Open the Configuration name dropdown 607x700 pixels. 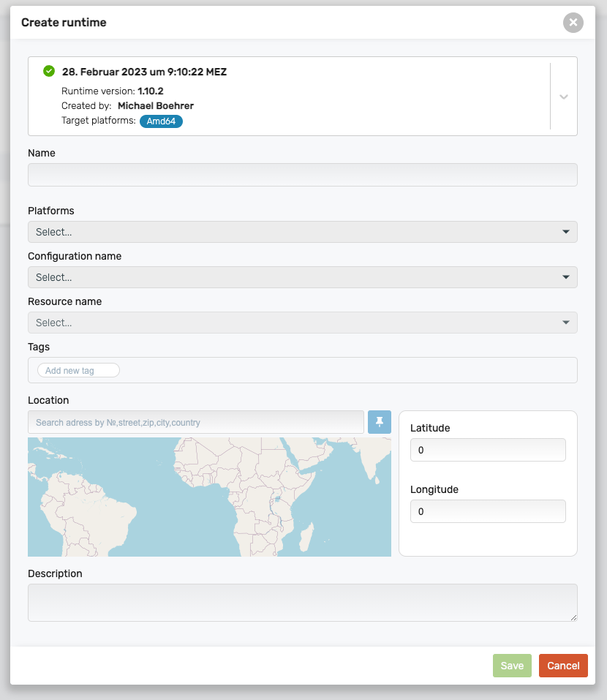[x=302, y=277]
